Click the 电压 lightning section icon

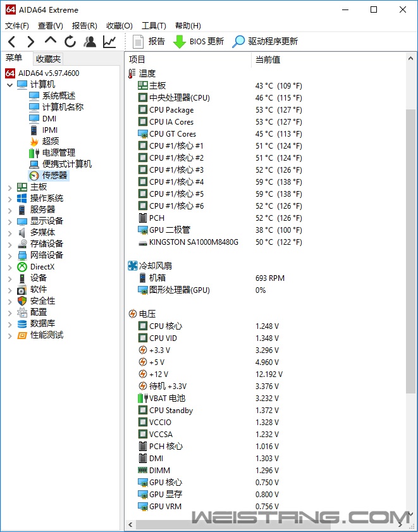[132, 314]
